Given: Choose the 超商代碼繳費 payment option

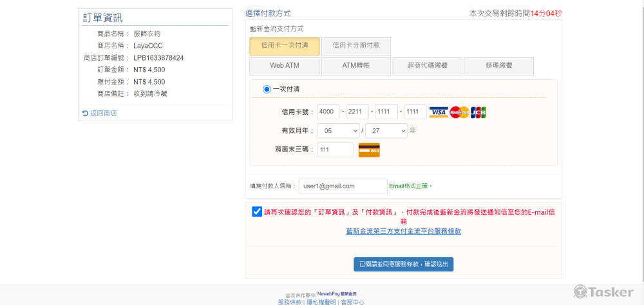Looking at the screenshot, I should coord(428,66).
